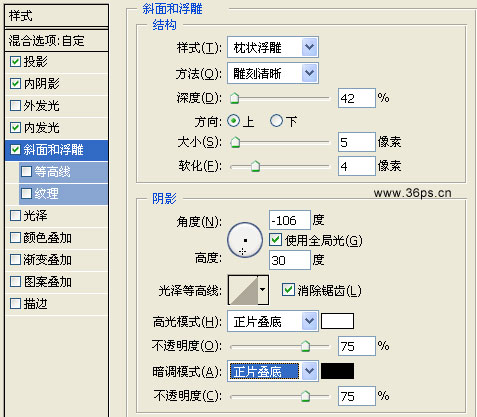Click the 软化 value field showing 4
Viewport: 477px width, 417px height.
(x=357, y=166)
